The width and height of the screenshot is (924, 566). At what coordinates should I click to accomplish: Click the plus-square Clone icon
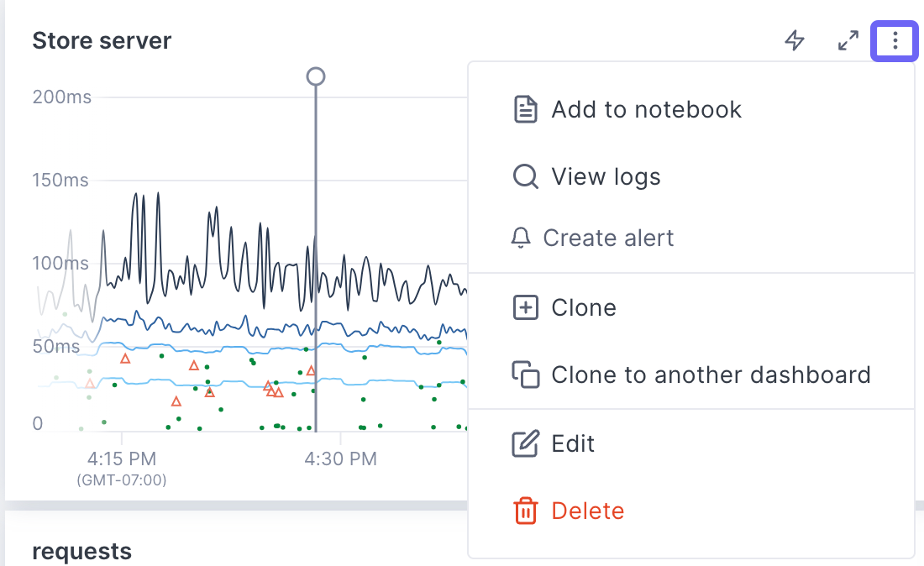pos(526,307)
